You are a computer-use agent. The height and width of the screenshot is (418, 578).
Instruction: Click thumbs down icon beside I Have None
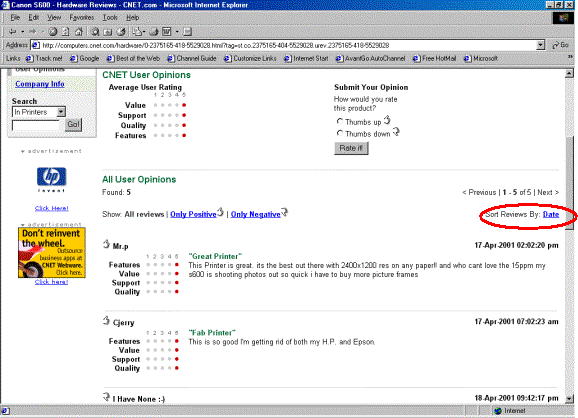106,397
